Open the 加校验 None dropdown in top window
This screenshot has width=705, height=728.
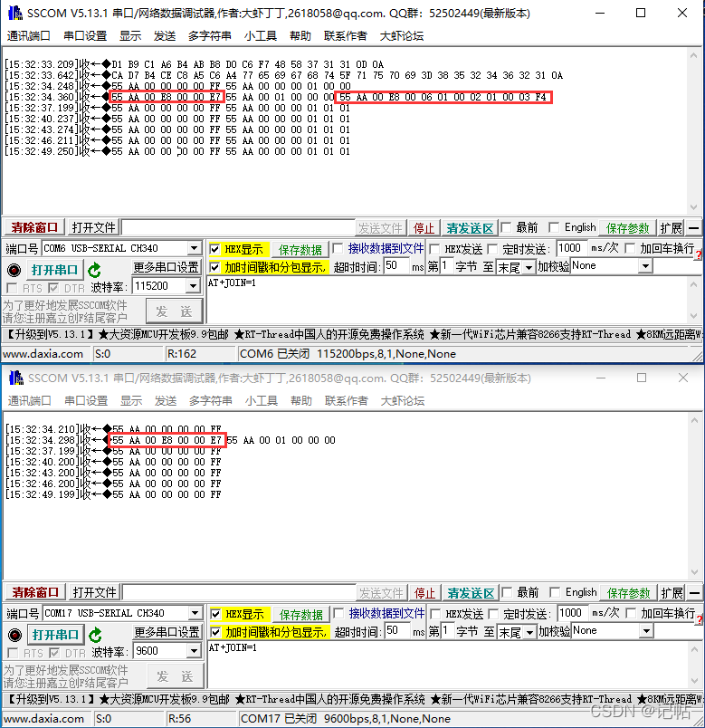coord(645,266)
